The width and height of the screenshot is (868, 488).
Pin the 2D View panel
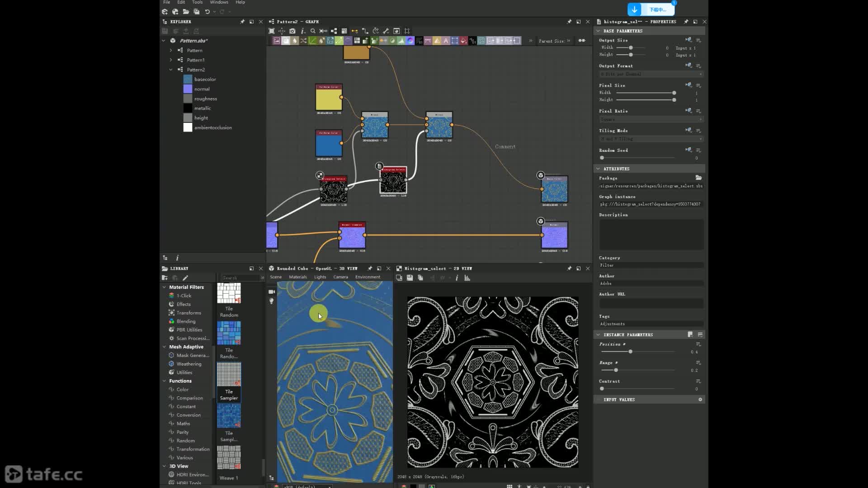point(569,268)
